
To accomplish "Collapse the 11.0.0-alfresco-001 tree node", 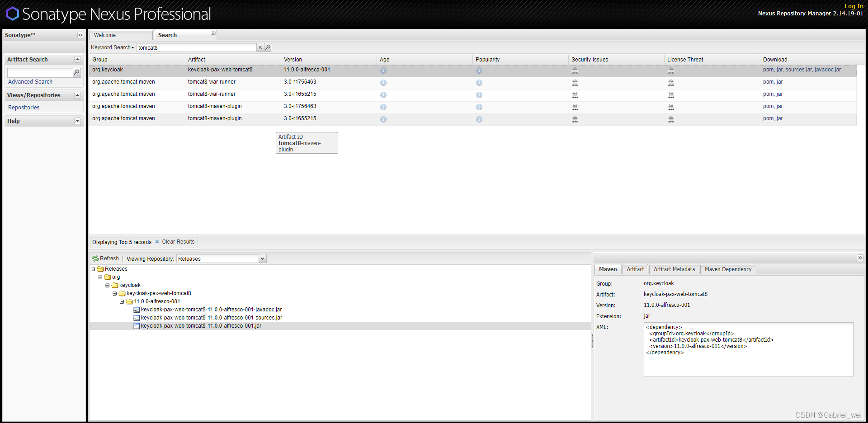I will coord(122,301).
